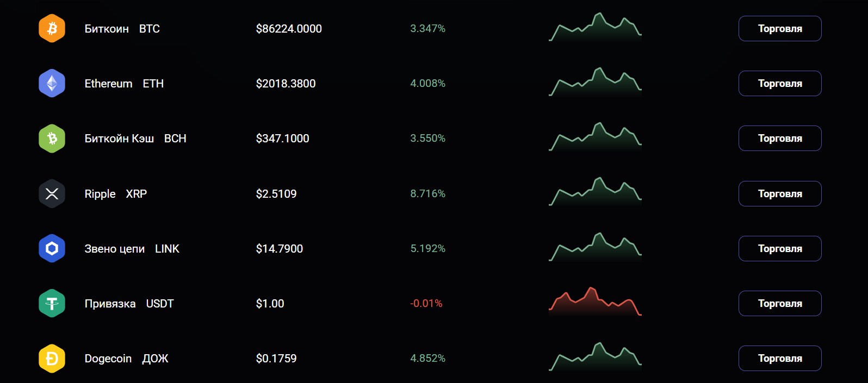868x383 pixels.
Task: Click the BTC ticker symbol
Action: pyautogui.click(x=150, y=29)
